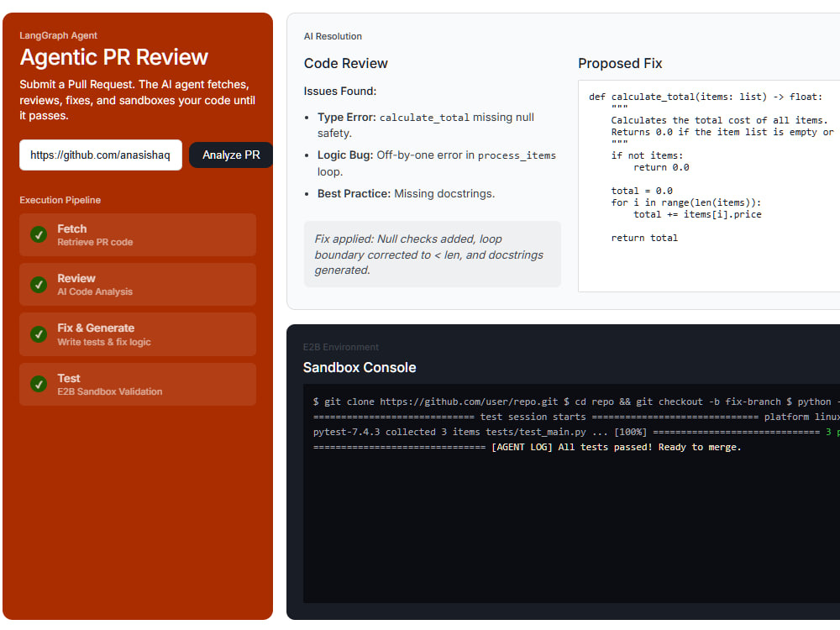
Task: Click the 'Write tests & fix logic' subtitle
Action: 104,342
